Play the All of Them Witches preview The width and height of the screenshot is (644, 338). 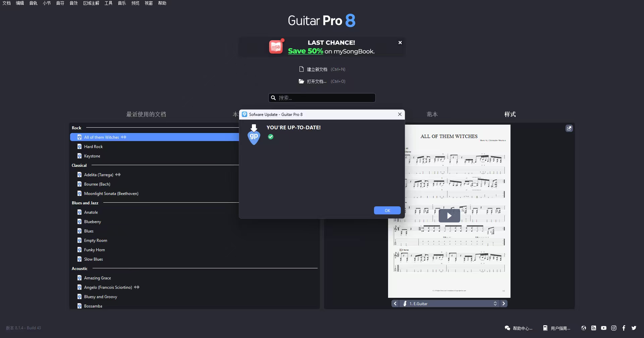click(449, 216)
